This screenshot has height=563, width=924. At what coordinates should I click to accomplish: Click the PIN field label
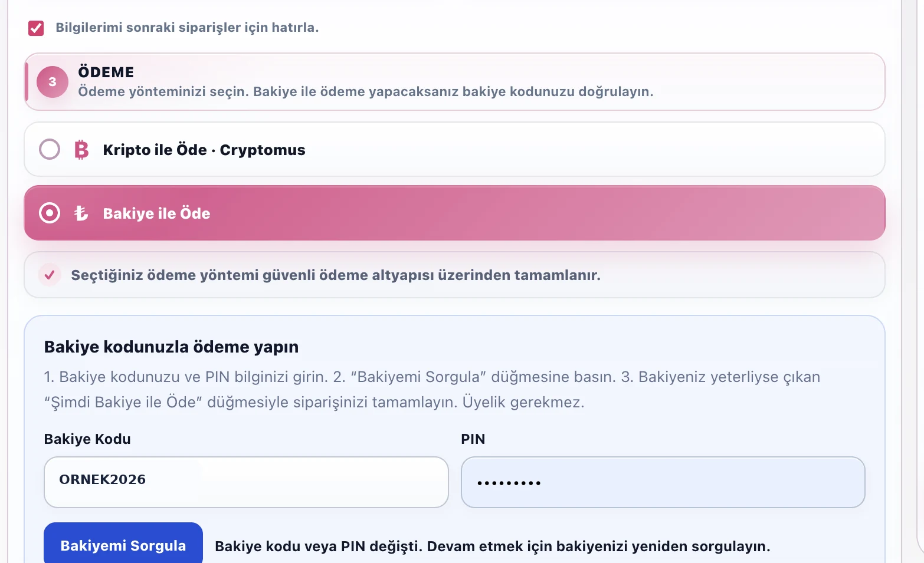click(473, 439)
